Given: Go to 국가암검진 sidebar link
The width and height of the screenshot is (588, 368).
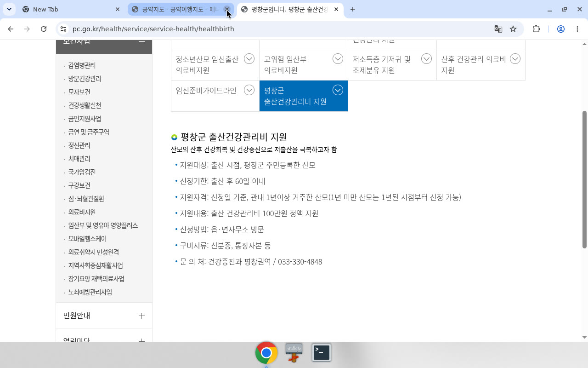Looking at the screenshot, I should [x=82, y=172].
